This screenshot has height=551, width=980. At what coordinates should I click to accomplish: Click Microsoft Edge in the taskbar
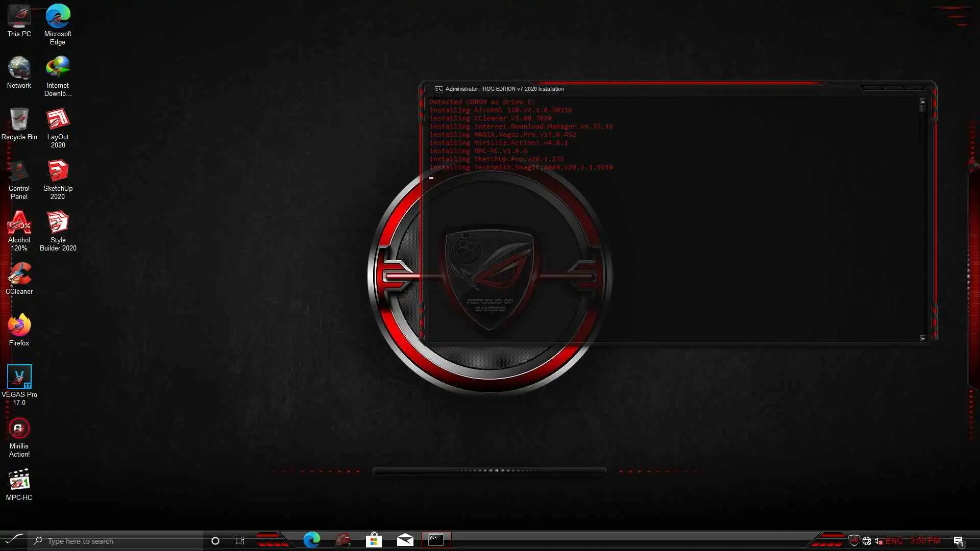click(311, 540)
